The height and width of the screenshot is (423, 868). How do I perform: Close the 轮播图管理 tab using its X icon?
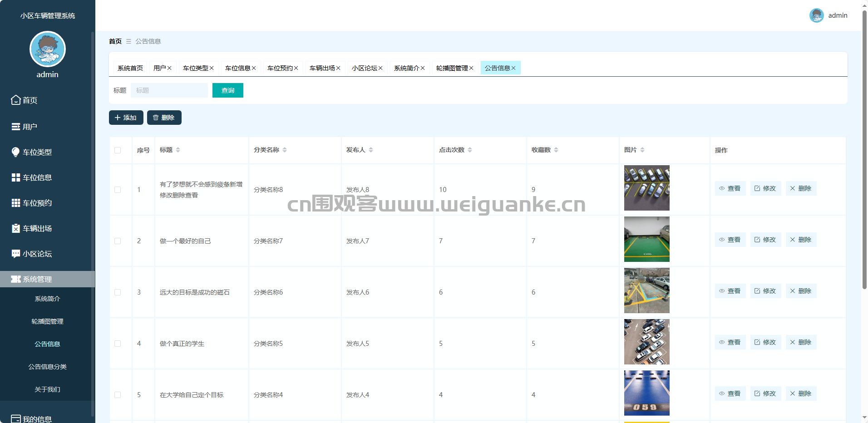(x=471, y=68)
